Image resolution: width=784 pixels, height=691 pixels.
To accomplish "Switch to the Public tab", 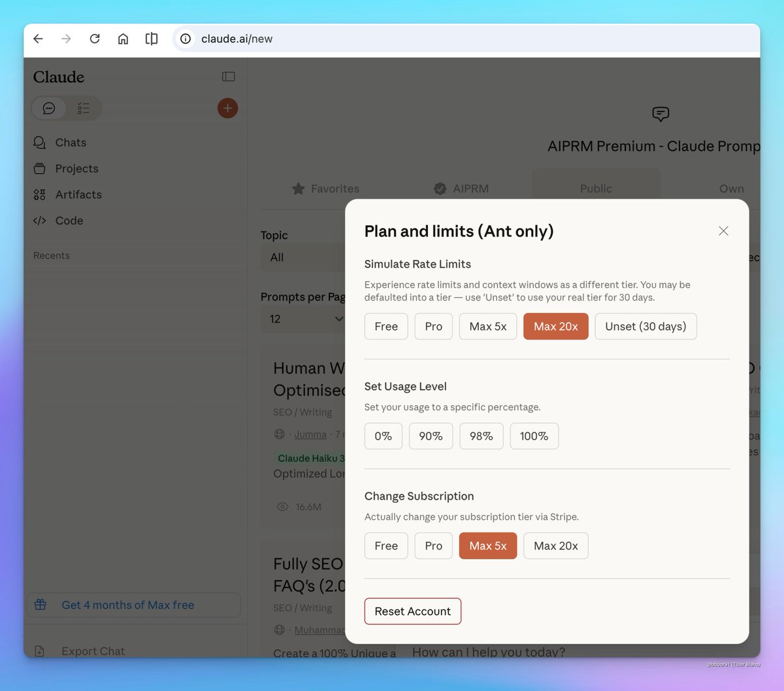I will [x=596, y=189].
